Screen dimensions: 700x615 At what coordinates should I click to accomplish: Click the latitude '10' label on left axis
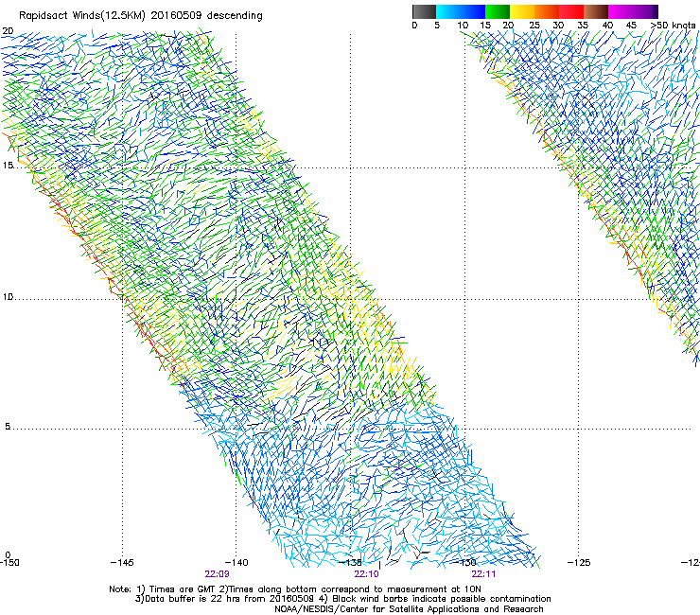tap(8, 297)
